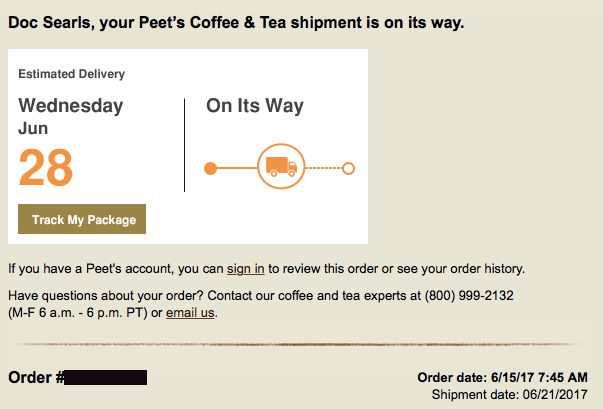
Task: Click the Wednesday delivery day text
Action: pos(71,105)
